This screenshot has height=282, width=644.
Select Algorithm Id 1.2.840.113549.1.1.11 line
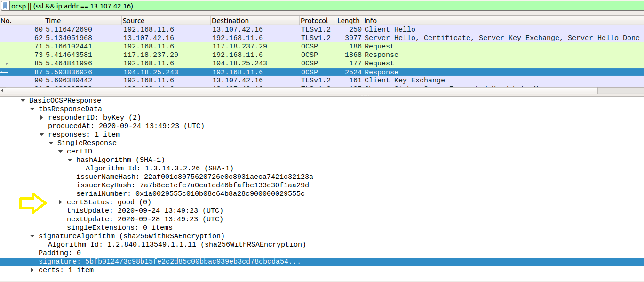(x=177, y=244)
